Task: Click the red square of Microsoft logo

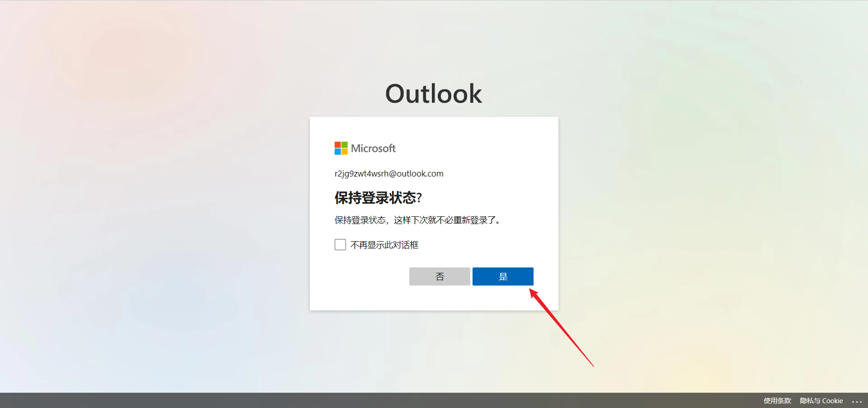Action: coord(337,145)
